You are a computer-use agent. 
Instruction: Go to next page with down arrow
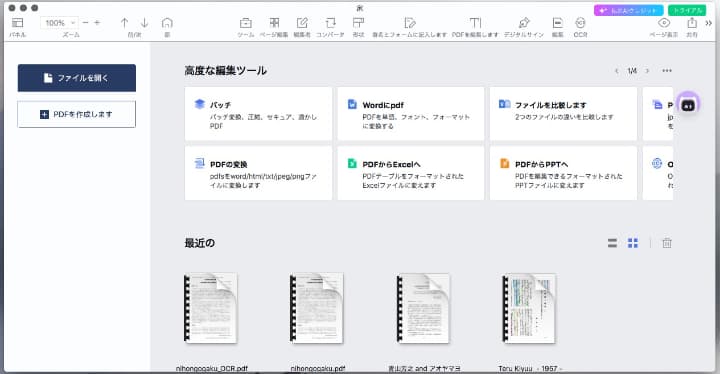tap(145, 23)
